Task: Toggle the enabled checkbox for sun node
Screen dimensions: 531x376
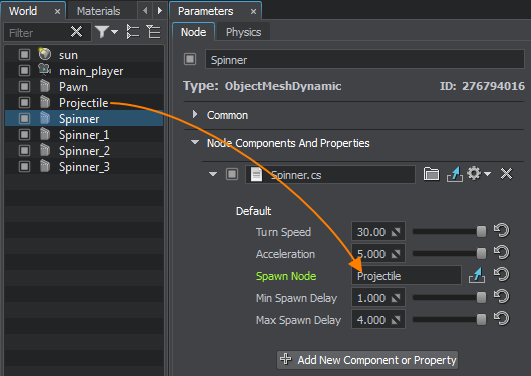Action: click(x=24, y=55)
